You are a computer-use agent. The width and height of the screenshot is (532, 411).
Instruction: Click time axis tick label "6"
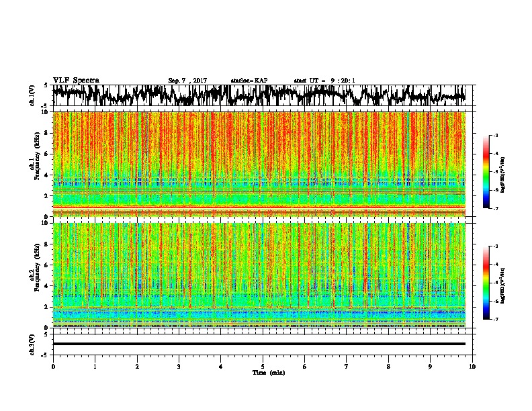click(305, 367)
